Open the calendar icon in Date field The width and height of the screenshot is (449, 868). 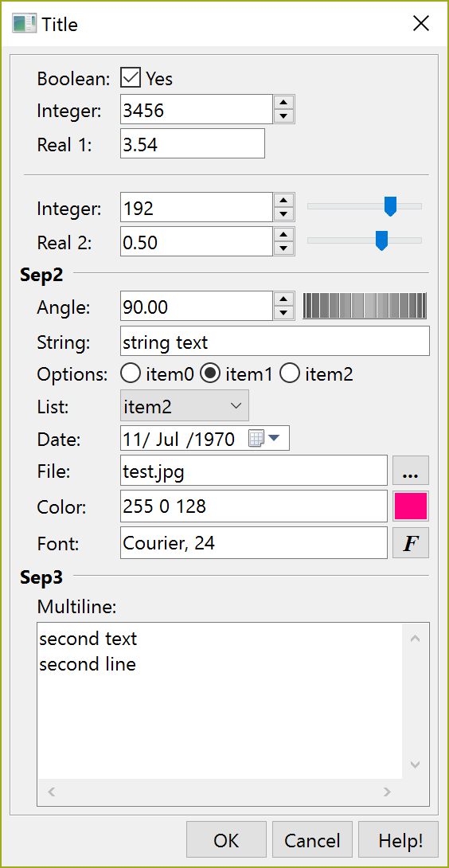(x=256, y=439)
